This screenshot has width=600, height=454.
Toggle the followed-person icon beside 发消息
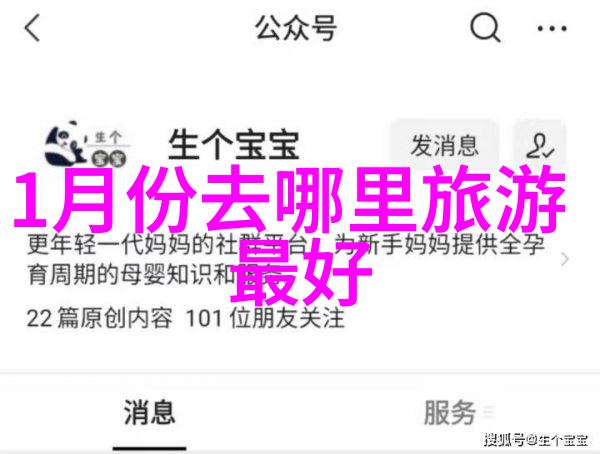click(540, 146)
